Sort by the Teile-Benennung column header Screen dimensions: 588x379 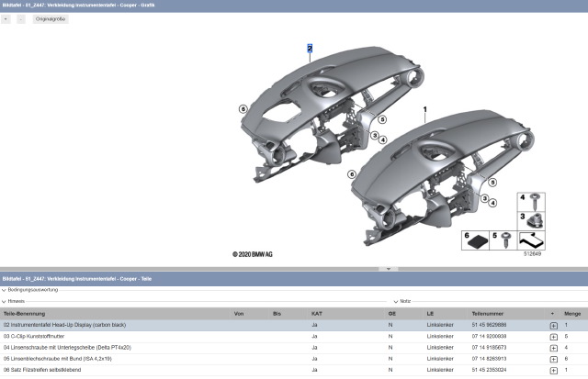[x=25, y=314]
